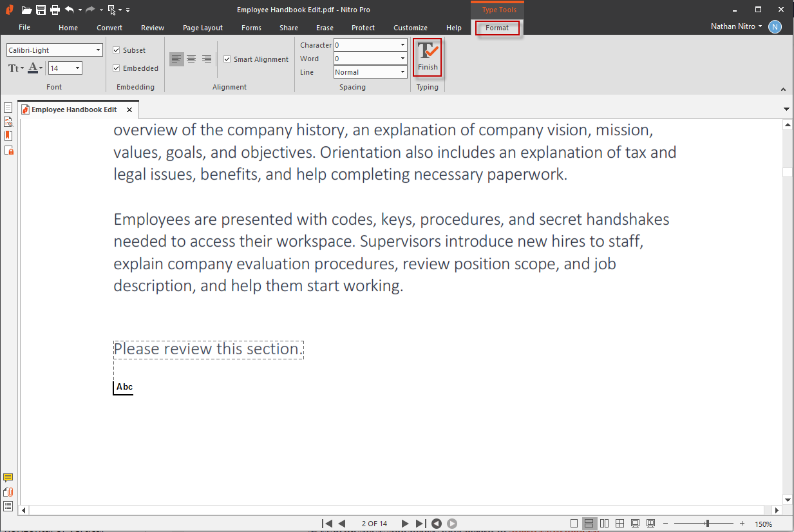The height and width of the screenshot is (532, 794).
Task: Save the document with the floppy disk icon
Action: point(41,10)
